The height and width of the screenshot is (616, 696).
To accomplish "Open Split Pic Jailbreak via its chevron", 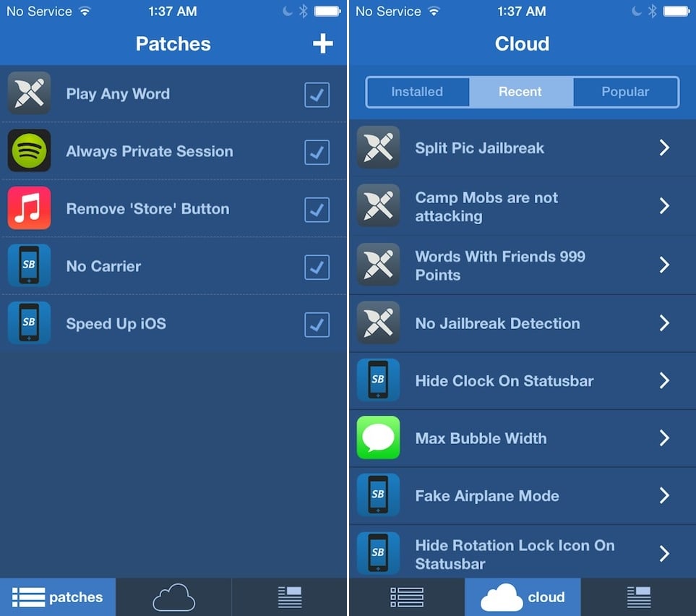I will 664,147.
